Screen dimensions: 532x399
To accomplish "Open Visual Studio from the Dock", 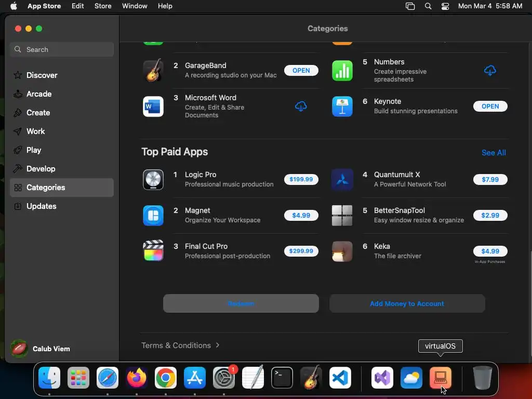I will point(382,378).
